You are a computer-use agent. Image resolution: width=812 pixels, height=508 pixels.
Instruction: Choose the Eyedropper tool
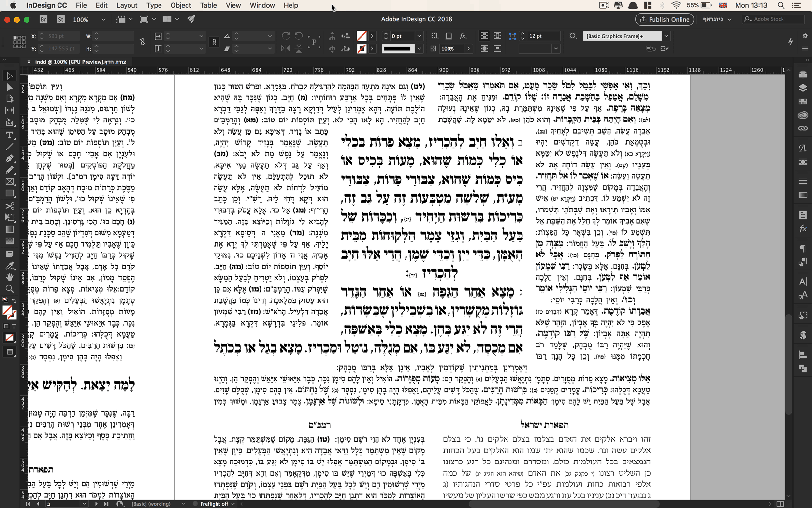(9, 266)
